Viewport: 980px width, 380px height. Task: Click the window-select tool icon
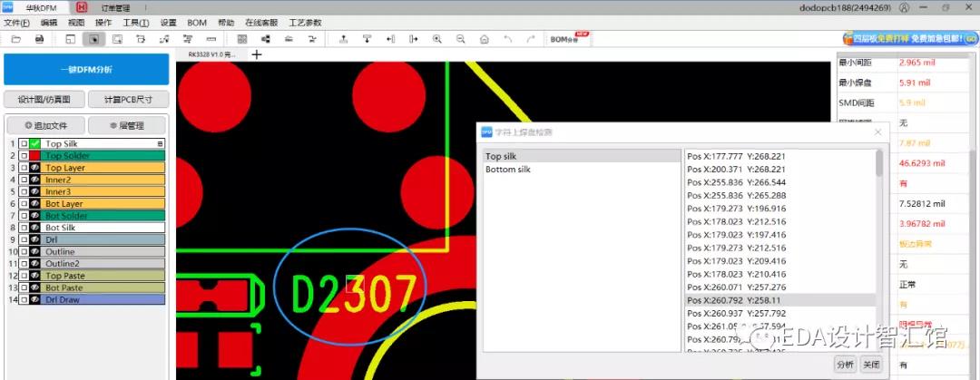(x=117, y=39)
